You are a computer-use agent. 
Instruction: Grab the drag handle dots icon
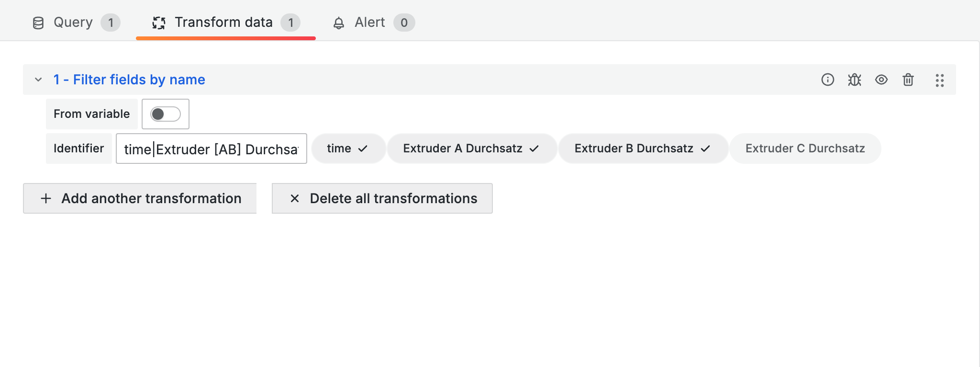939,80
